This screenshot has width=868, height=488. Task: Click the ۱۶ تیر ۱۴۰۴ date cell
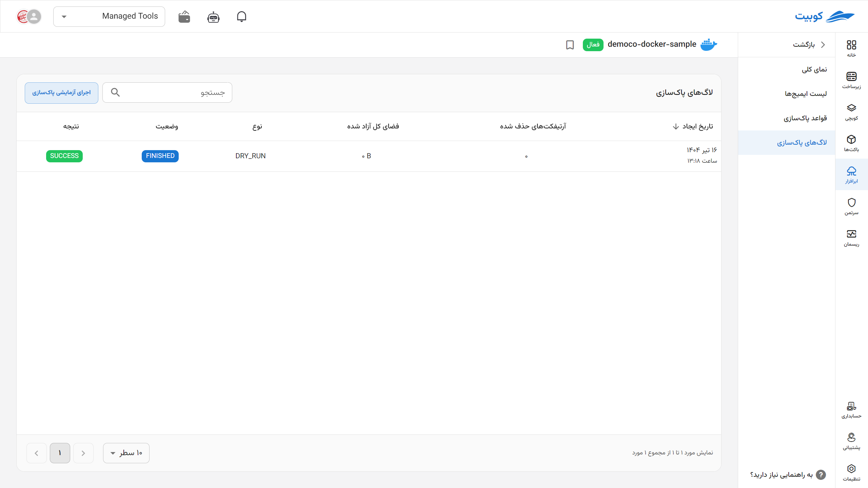click(702, 150)
